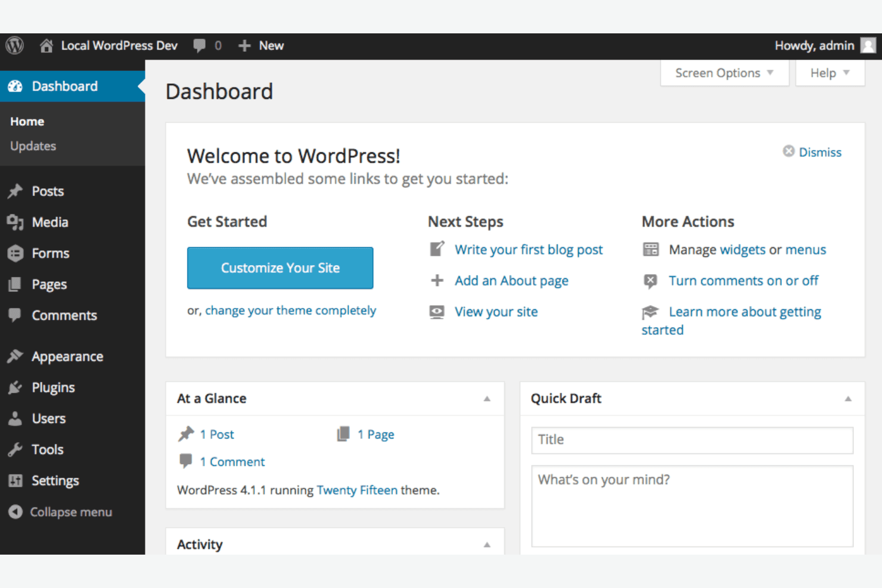Click the Users person icon

(15, 418)
